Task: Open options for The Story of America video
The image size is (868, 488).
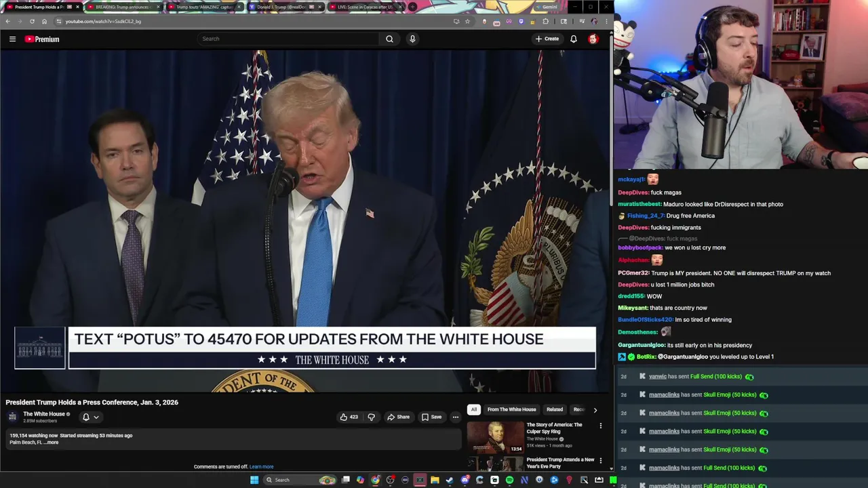Action: (600, 426)
